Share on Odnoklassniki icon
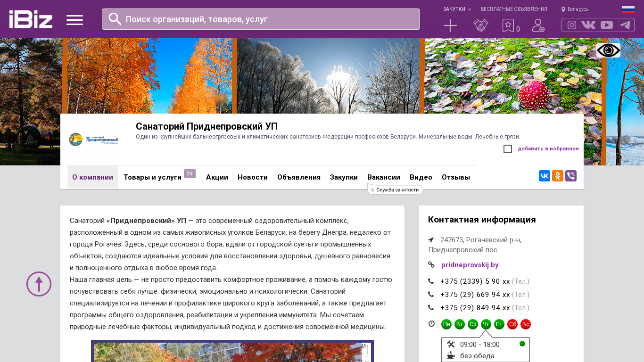644x362 pixels. pos(558,176)
